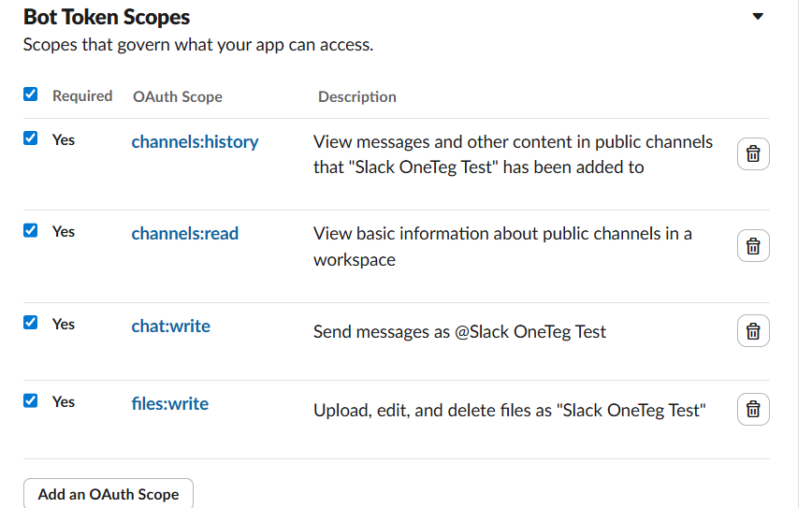Follow the chat:write scope link
The image size is (812, 508).
[171, 326]
